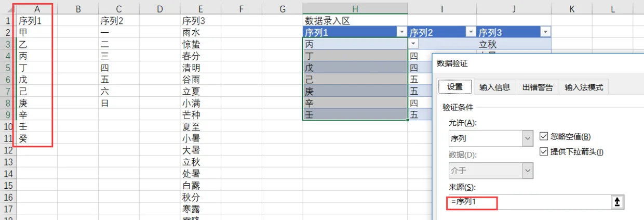
Task: Select column I by its header
Action: coord(442,9)
